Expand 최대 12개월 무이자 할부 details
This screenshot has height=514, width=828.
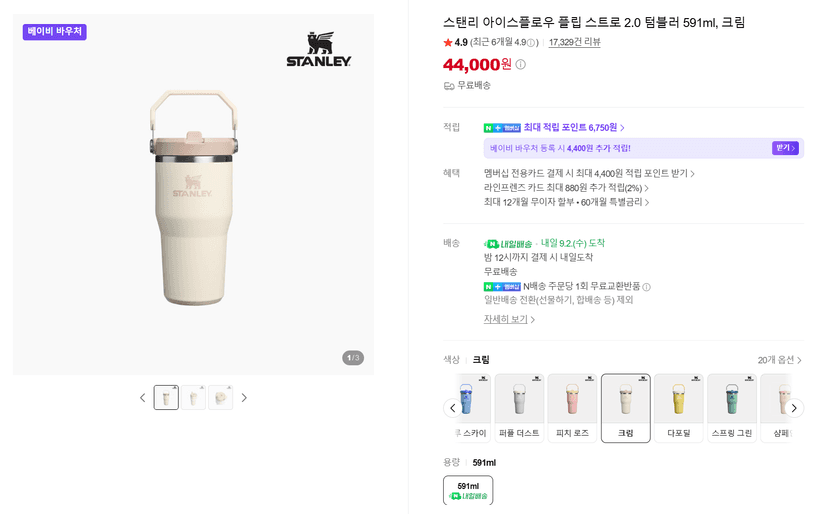(567, 202)
